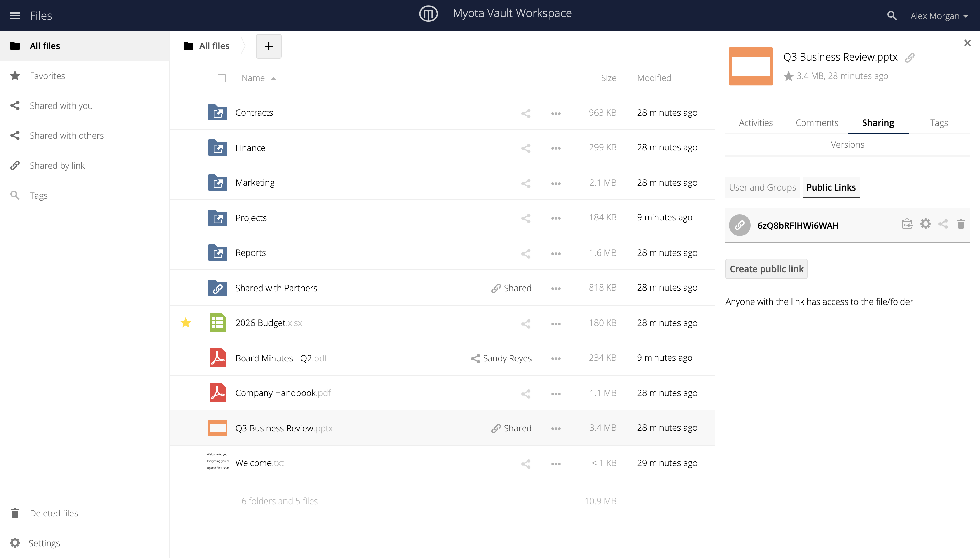This screenshot has height=558, width=980.
Task: Click the share icon for Company Handbook.pdf
Action: (x=526, y=394)
